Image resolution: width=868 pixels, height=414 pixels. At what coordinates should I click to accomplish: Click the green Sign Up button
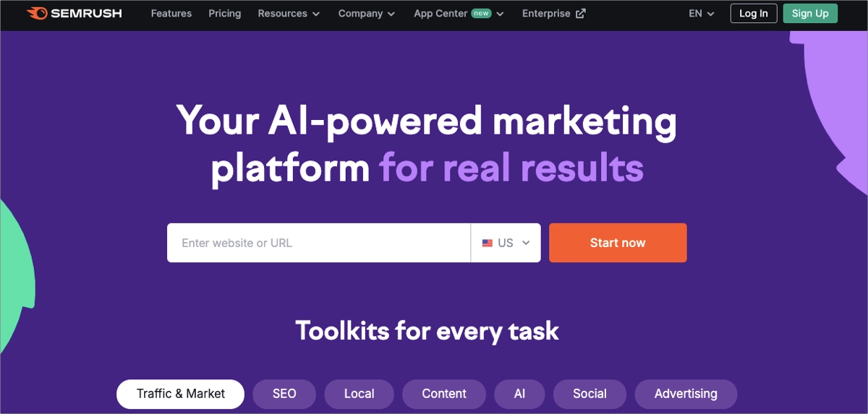click(810, 13)
